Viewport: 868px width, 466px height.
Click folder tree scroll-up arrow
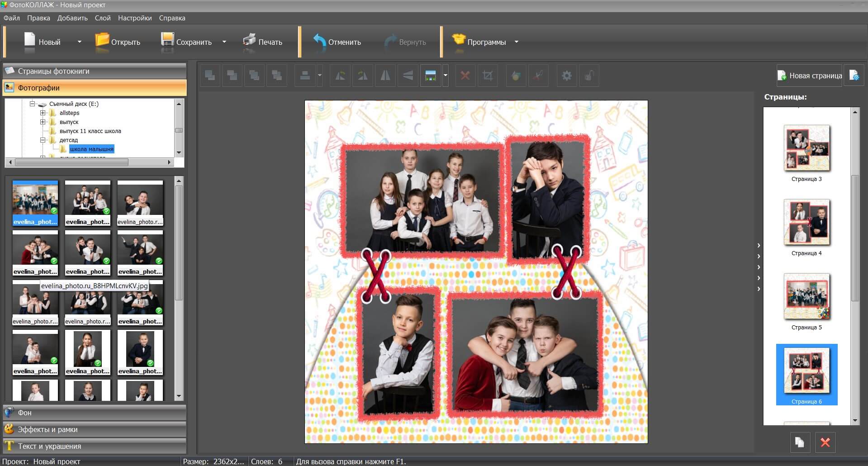click(x=179, y=104)
